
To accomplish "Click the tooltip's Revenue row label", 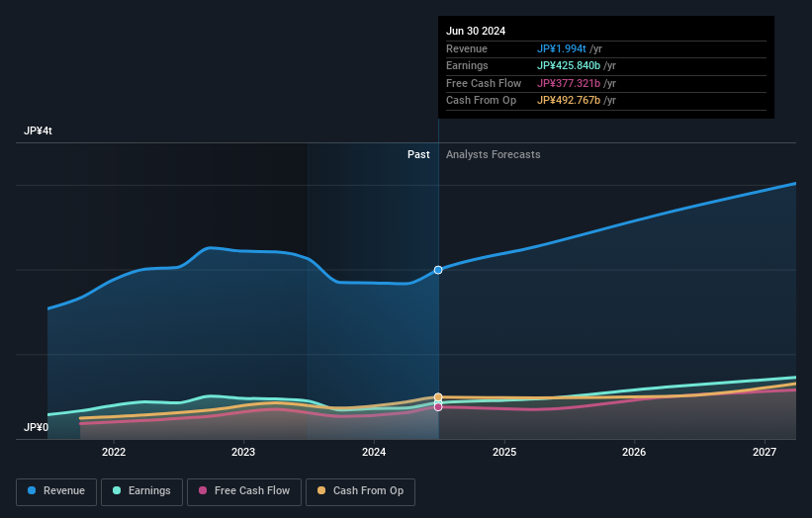I will tap(467, 48).
